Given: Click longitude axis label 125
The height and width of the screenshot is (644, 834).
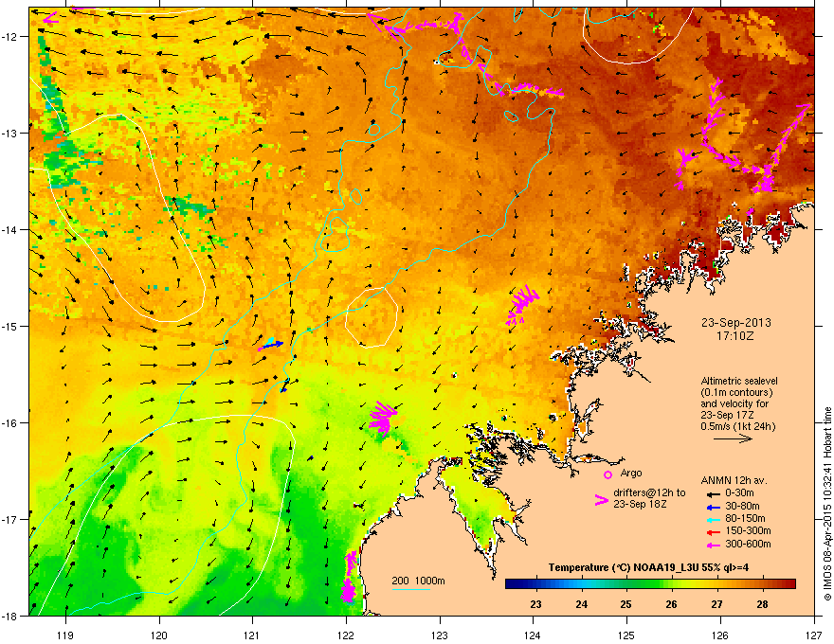Looking at the screenshot, I should pos(626,635).
